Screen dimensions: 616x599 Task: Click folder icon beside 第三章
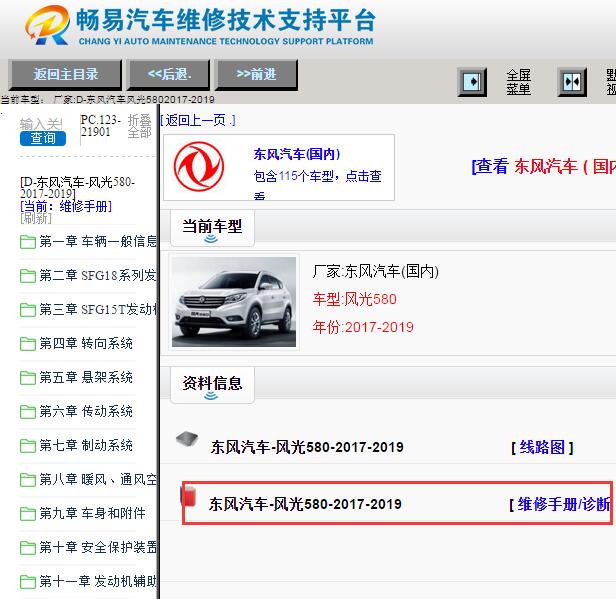(28, 310)
